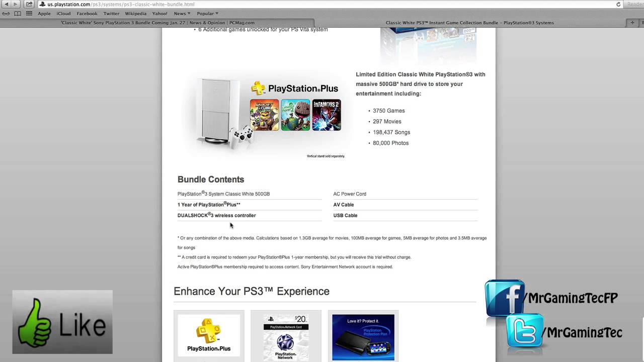This screenshot has width=644, height=362.
Task: Select the LittleBigPlanet 2 game cover
Action: [295, 115]
